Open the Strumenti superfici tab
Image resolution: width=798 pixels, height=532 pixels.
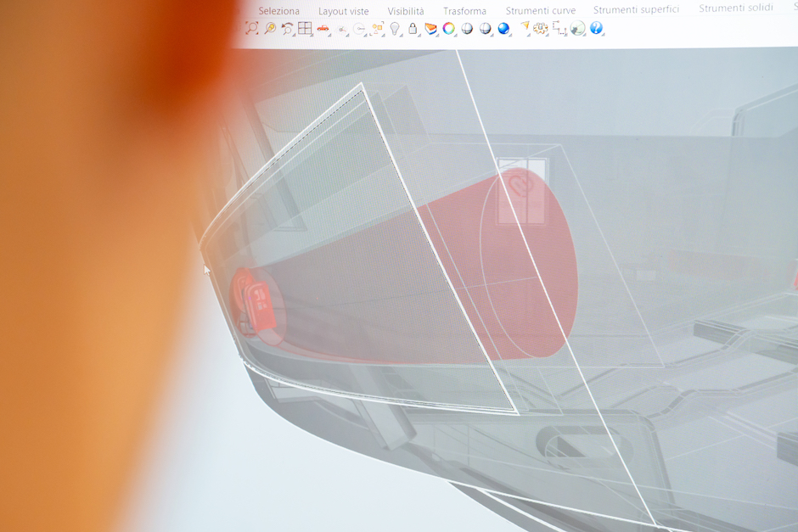point(636,9)
